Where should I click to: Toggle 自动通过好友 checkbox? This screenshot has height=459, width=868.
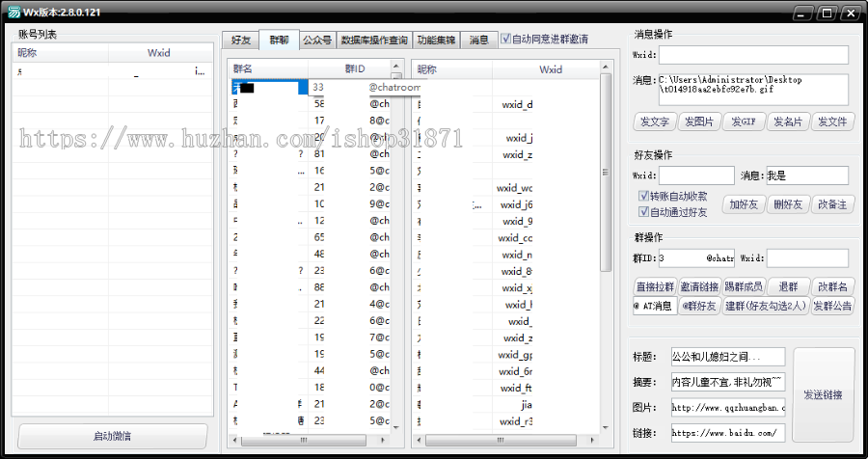643,211
